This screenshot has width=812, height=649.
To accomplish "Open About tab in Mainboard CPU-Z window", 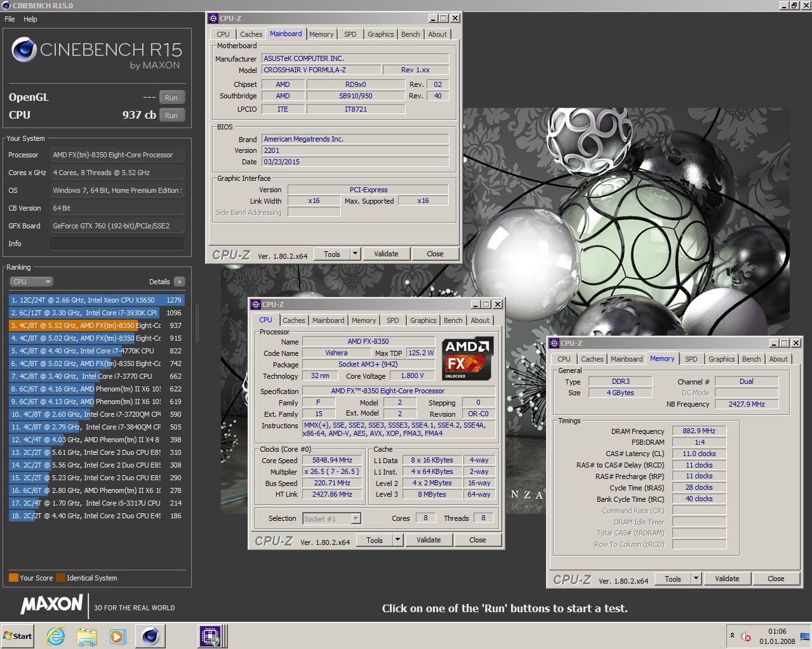I will [437, 34].
